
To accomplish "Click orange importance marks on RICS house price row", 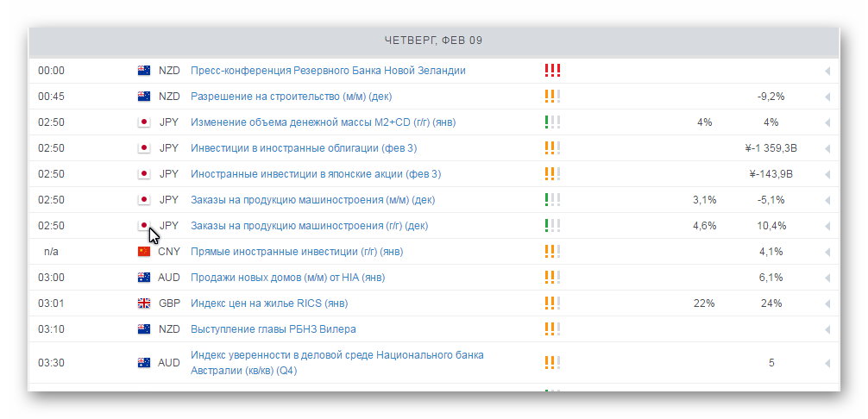I will (x=552, y=303).
